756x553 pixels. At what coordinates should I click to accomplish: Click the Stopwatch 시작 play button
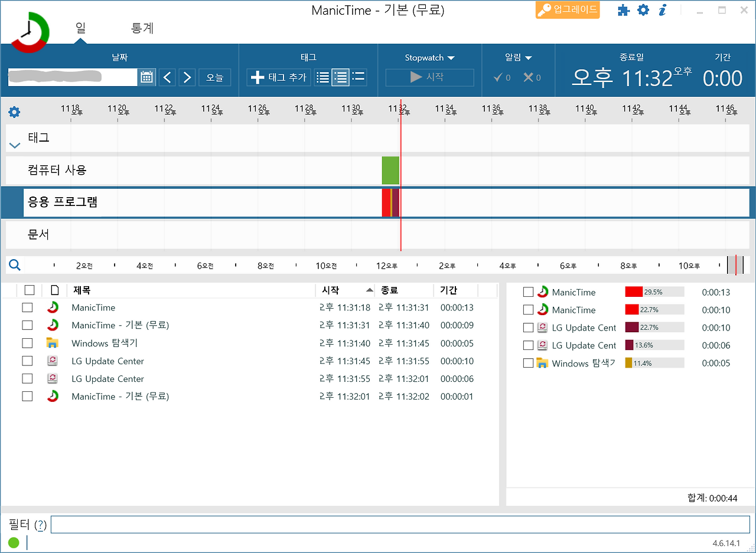tap(430, 77)
